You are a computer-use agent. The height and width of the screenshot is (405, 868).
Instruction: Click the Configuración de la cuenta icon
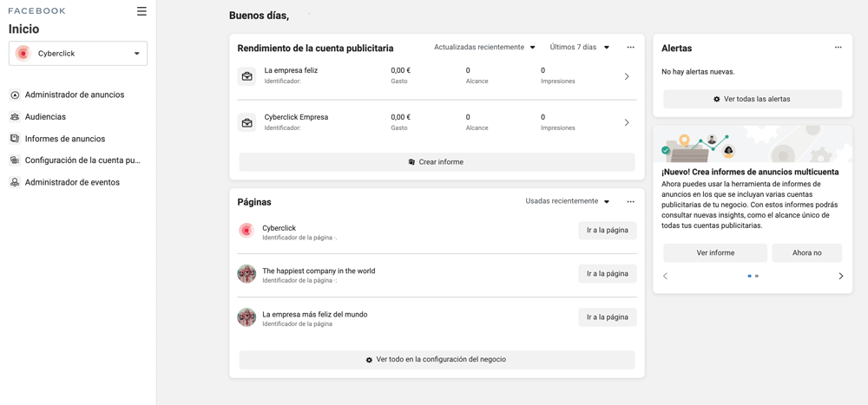click(15, 160)
